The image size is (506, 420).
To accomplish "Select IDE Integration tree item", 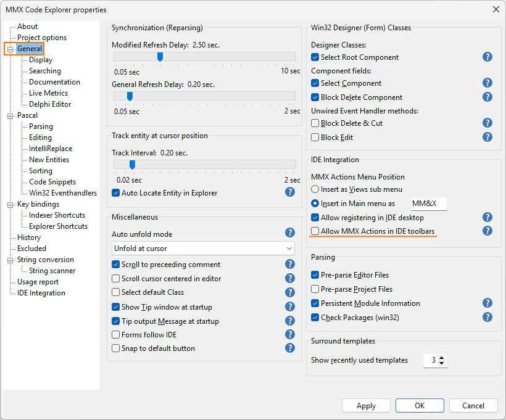I will pos(41,293).
